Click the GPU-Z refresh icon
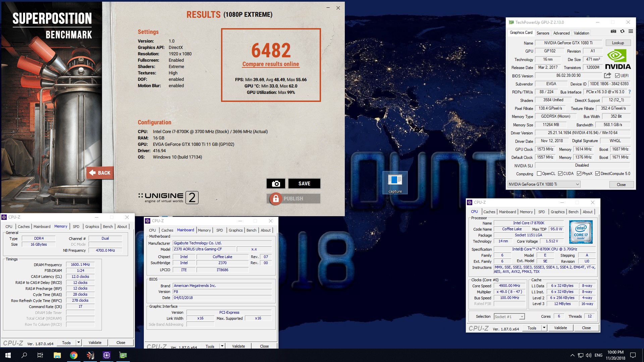This screenshot has width=644, height=362. 622,32
